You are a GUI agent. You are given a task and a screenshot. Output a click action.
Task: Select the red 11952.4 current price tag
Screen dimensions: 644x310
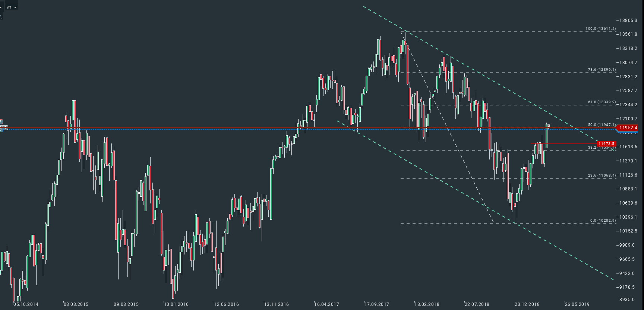click(628, 128)
